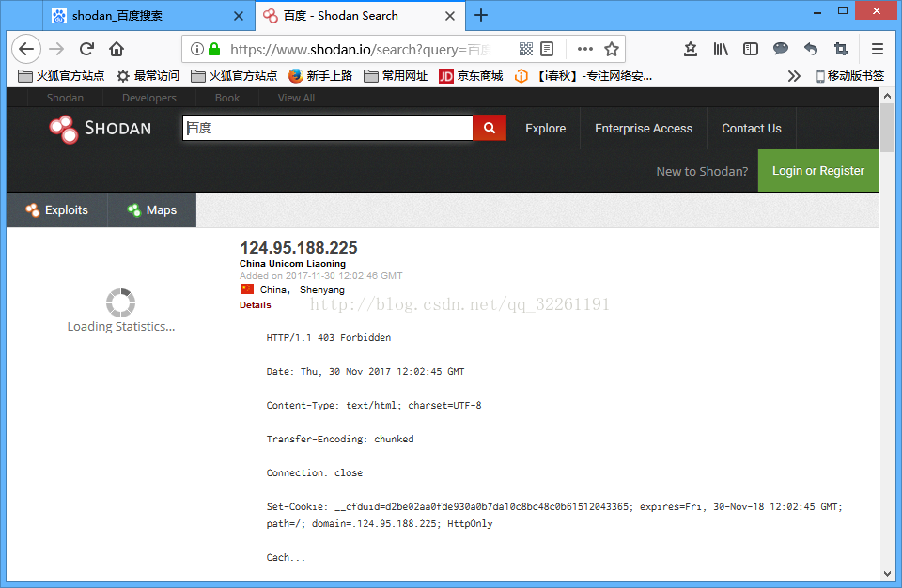This screenshot has height=588, width=902.
Task: Click the undo arrow toolbar icon
Action: point(811,49)
